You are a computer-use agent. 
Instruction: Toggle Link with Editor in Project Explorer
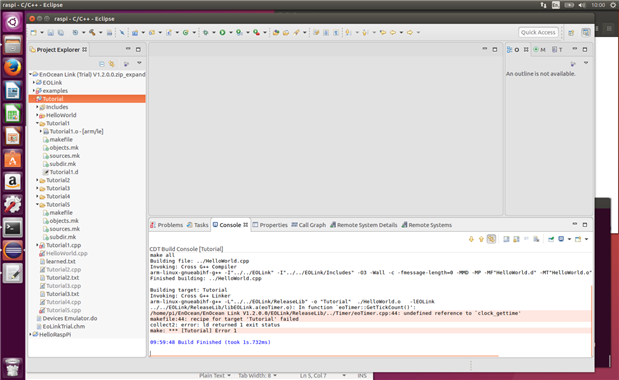112,64
